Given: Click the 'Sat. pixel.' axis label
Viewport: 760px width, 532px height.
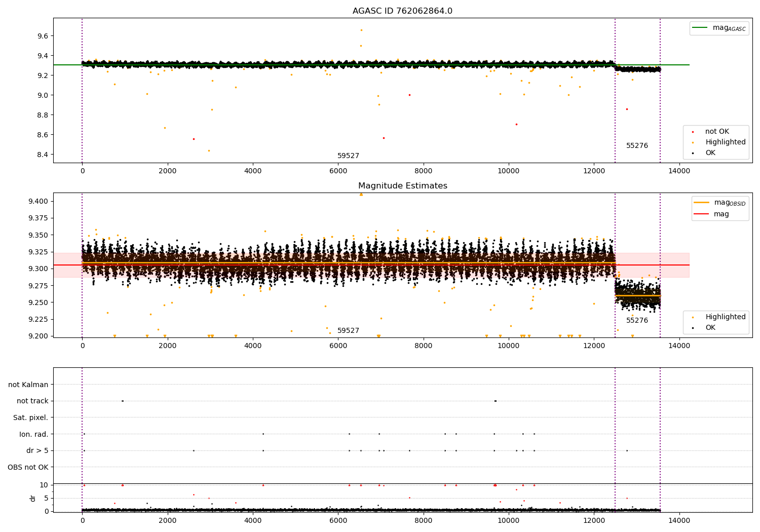Looking at the screenshot, I should pos(31,418).
